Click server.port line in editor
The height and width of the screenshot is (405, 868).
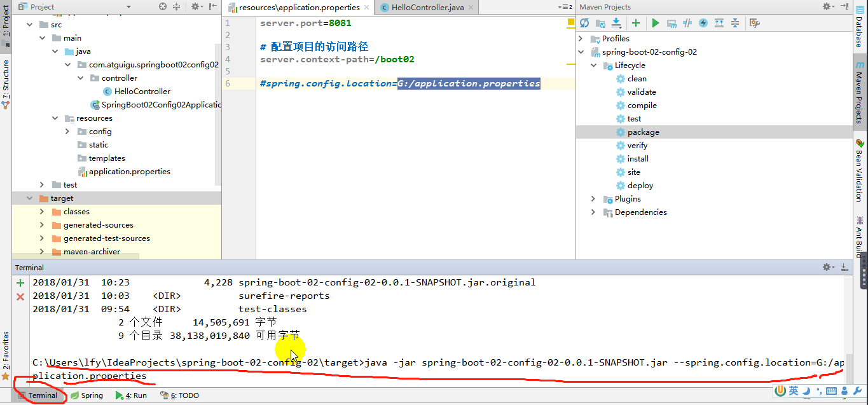pos(306,23)
